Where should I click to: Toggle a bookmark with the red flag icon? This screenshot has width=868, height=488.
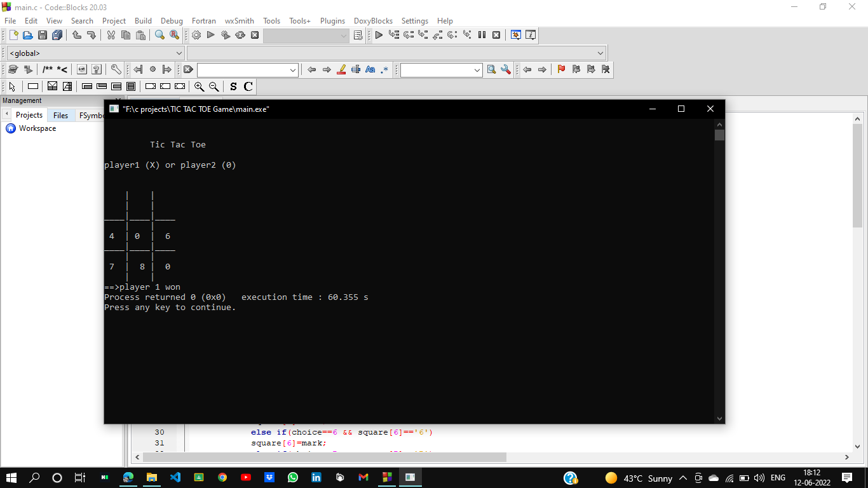561,69
